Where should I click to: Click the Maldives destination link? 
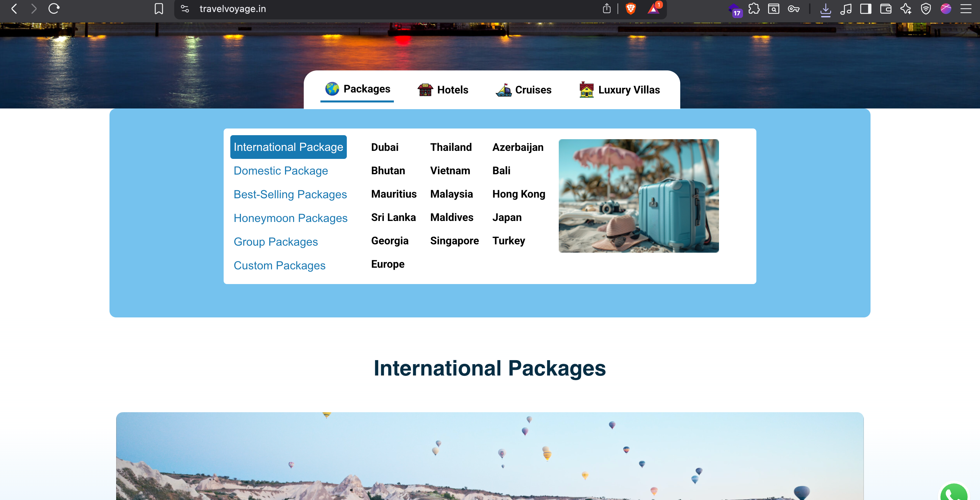pos(452,217)
